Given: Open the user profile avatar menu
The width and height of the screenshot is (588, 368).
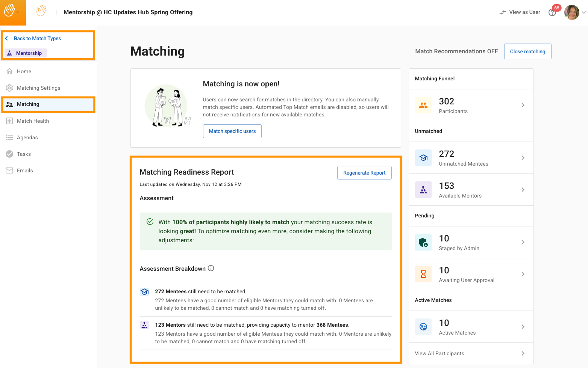Looking at the screenshot, I should [x=572, y=12].
